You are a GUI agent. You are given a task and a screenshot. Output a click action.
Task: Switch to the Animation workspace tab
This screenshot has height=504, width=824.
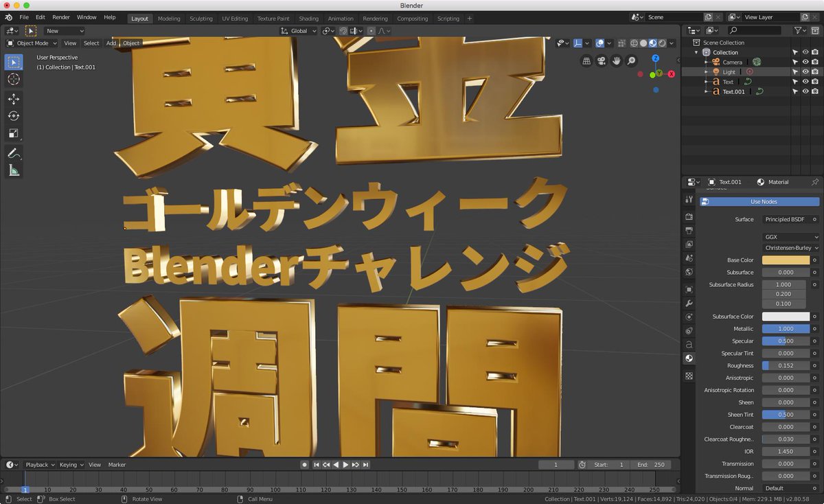pyautogui.click(x=341, y=19)
